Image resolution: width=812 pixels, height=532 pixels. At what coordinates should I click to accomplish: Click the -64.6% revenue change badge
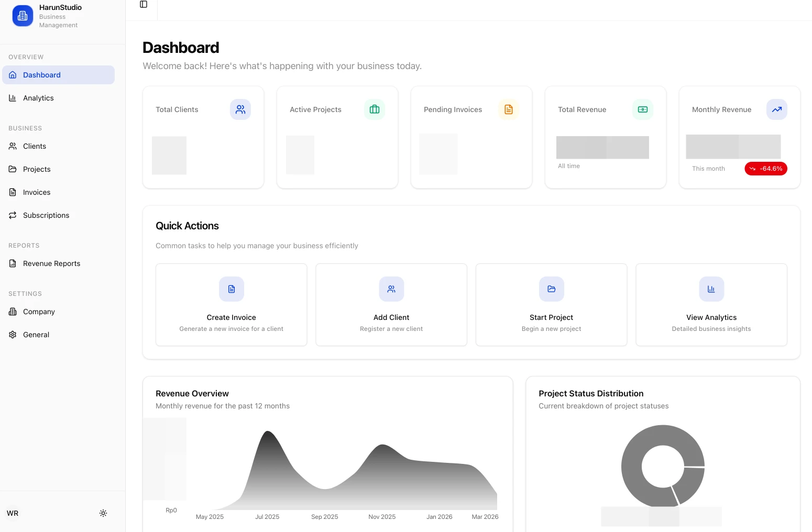coord(765,169)
